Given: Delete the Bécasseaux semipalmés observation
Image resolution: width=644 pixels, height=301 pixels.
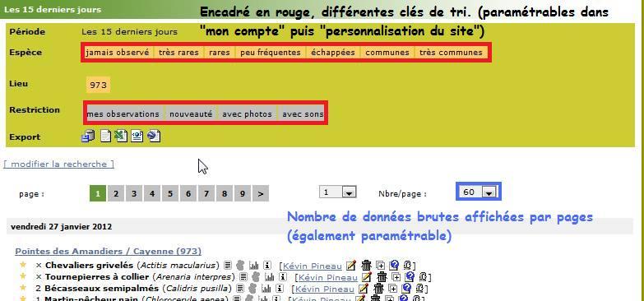Looking at the screenshot, I should pyautogui.click(x=378, y=289).
